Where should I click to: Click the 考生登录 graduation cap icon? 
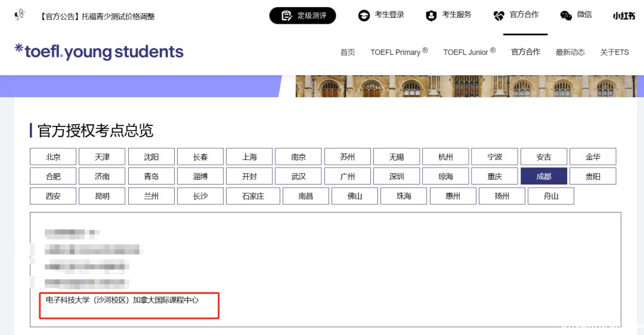(364, 16)
